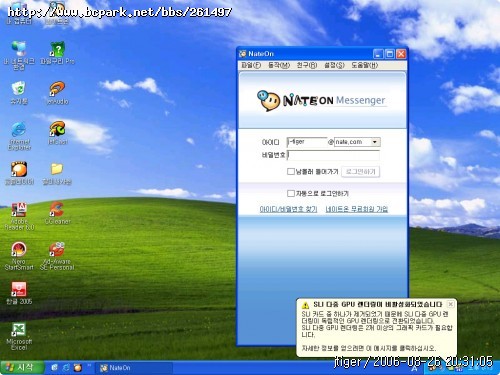Open the nate.com domain dropdown
The height and width of the screenshot is (375, 500).
click(x=375, y=142)
